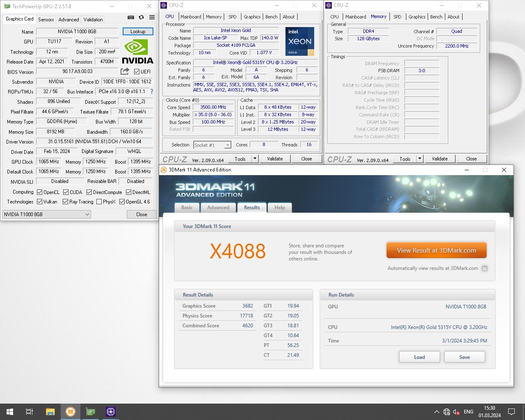Open Mainboard tab in left CPU-Z window
Screen dimensions: 525x420
point(191,17)
